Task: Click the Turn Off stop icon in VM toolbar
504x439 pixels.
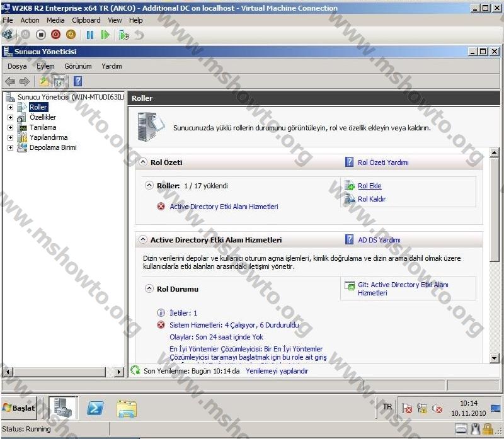Action: 41,35
